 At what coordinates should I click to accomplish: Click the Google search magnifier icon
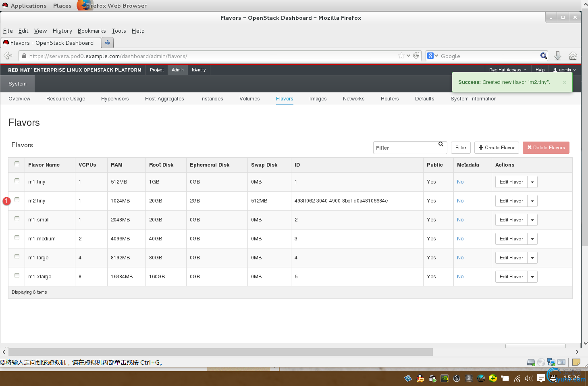pos(544,56)
